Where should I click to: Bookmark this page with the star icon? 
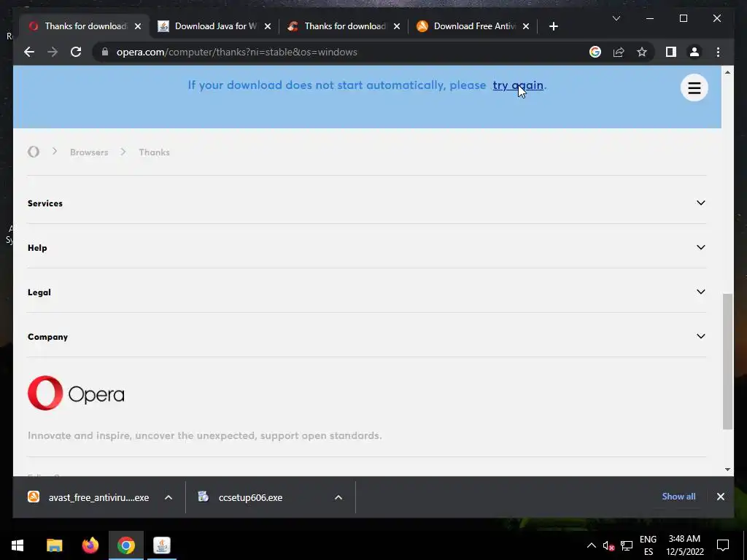[x=642, y=52]
